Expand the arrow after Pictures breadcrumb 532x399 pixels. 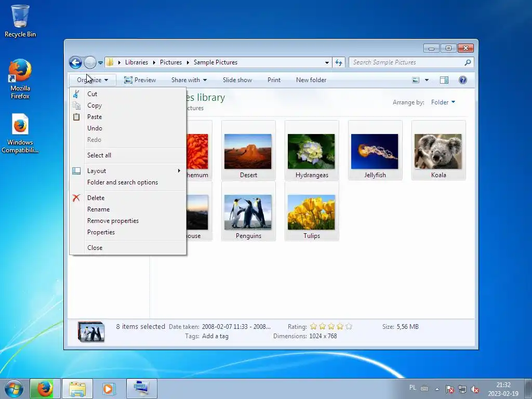(188, 62)
